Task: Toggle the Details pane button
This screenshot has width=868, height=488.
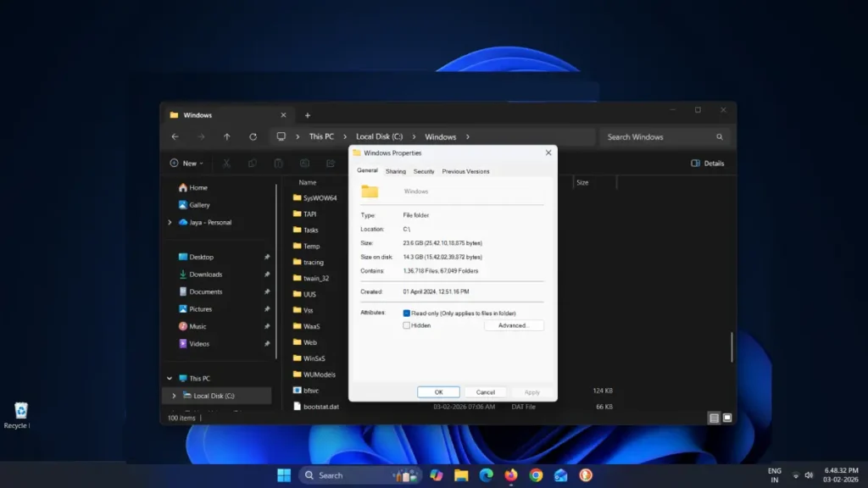Action: pyautogui.click(x=709, y=163)
